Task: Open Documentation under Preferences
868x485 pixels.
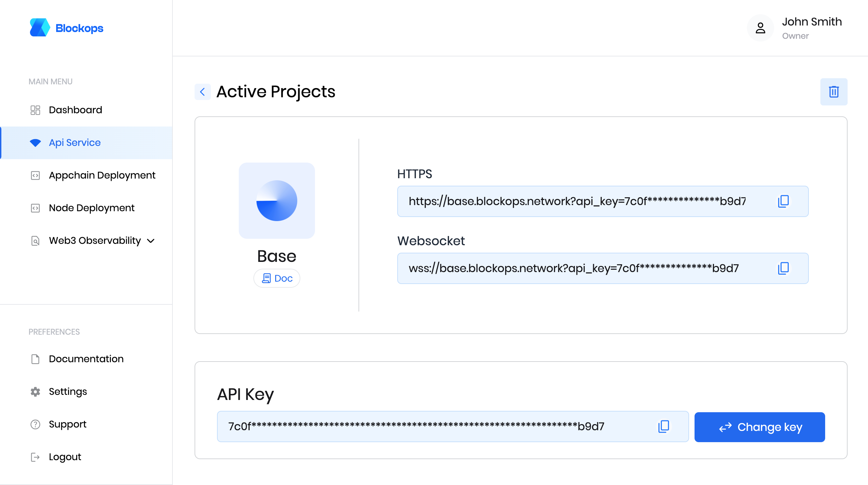Action: pos(86,359)
